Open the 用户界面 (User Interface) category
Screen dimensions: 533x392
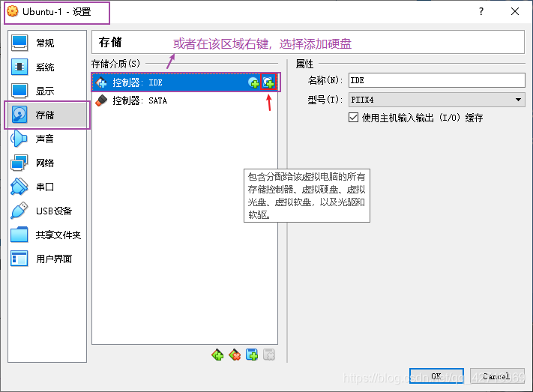[x=47, y=259]
